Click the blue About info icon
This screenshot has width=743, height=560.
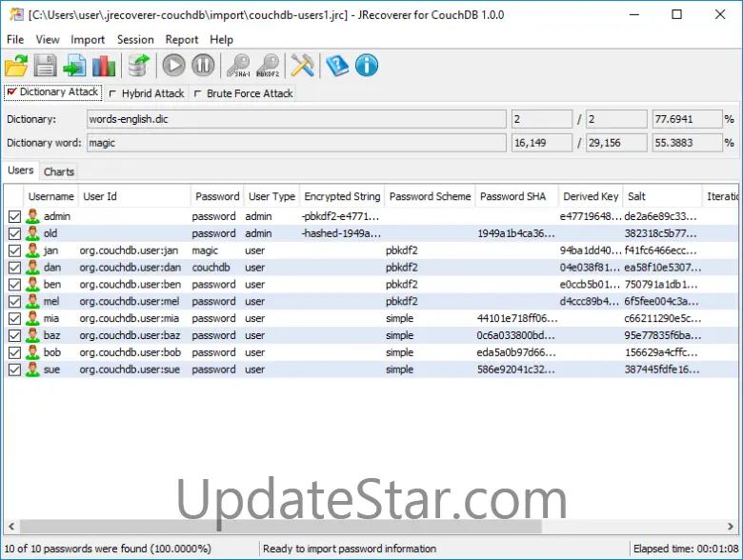click(x=367, y=66)
